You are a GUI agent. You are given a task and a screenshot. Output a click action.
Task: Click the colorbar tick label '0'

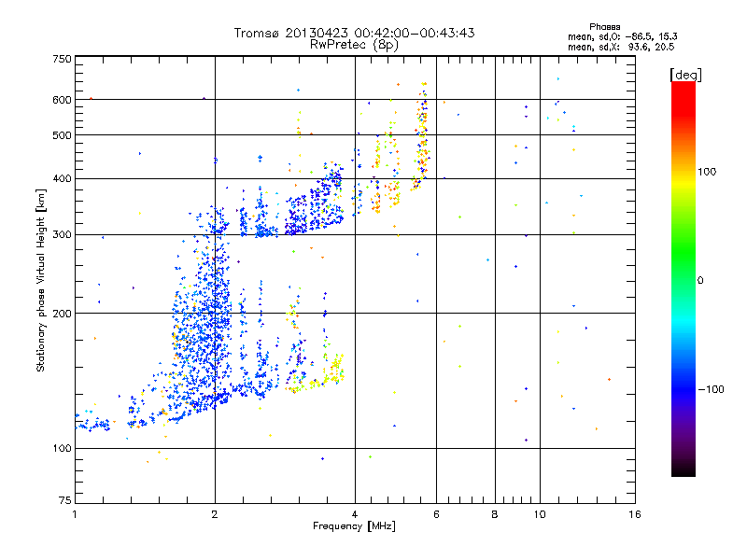pyautogui.click(x=700, y=281)
